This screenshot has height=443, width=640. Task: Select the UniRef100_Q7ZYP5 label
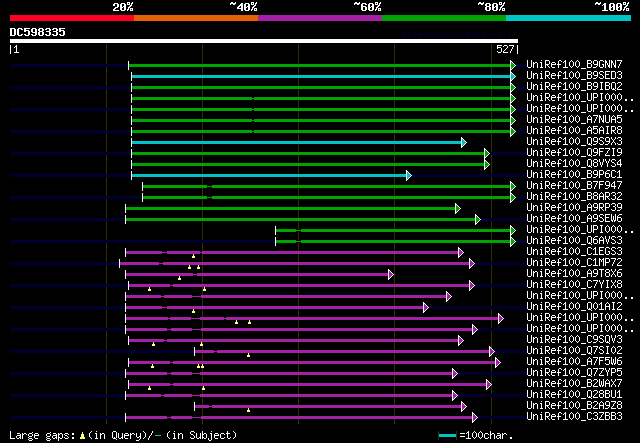pyautogui.click(x=574, y=373)
